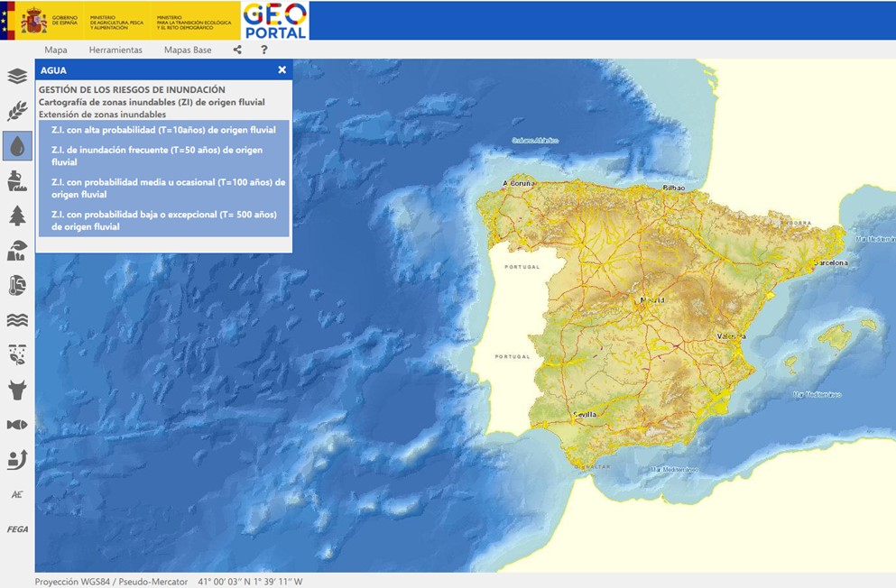
Task: Click the FEGA sidebar button
Action: pos(17,529)
